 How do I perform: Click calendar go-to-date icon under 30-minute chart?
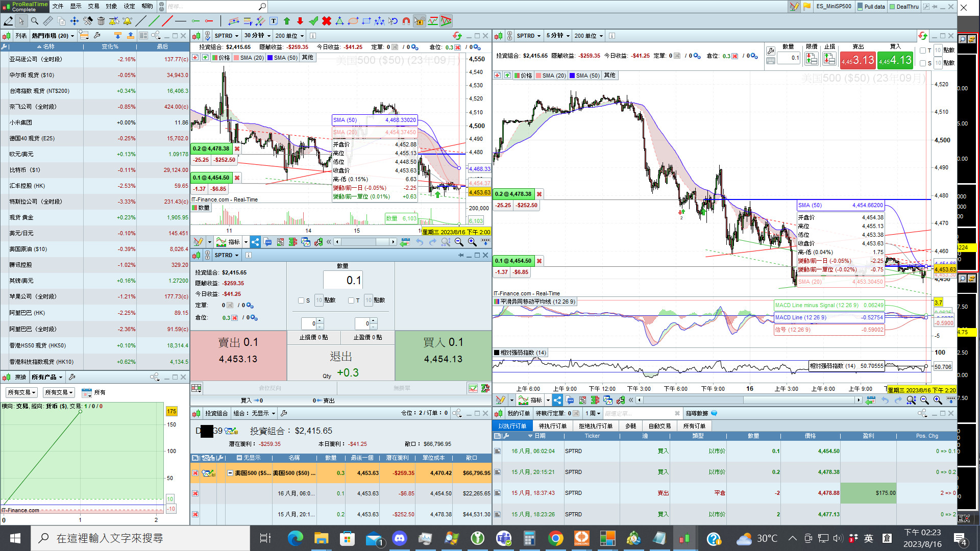tap(405, 242)
